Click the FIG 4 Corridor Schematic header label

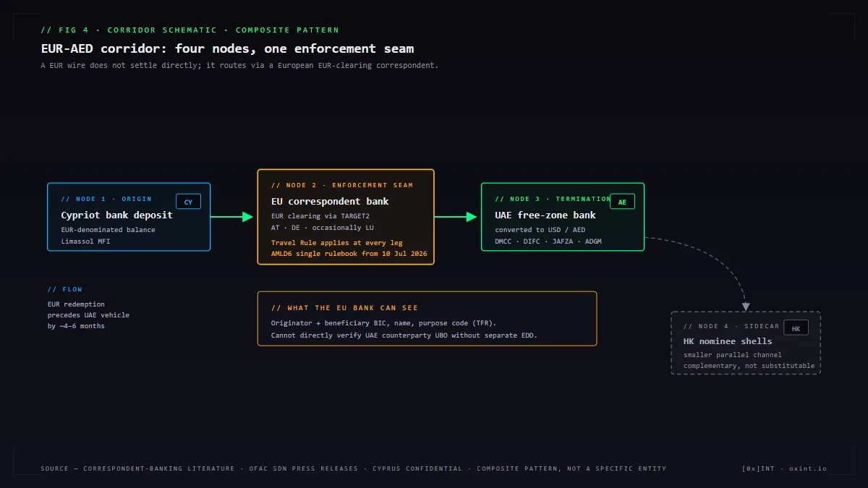click(x=190, y=30)
